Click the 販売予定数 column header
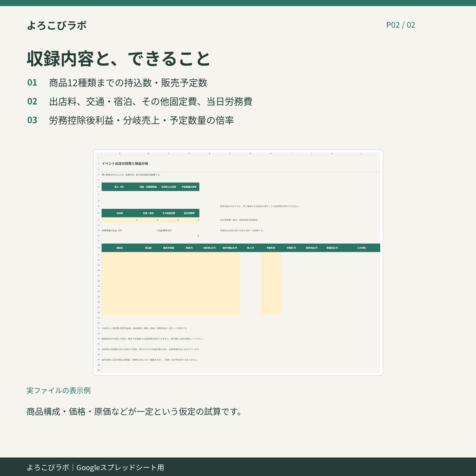 pyautogui.click(x=169, y=248)
